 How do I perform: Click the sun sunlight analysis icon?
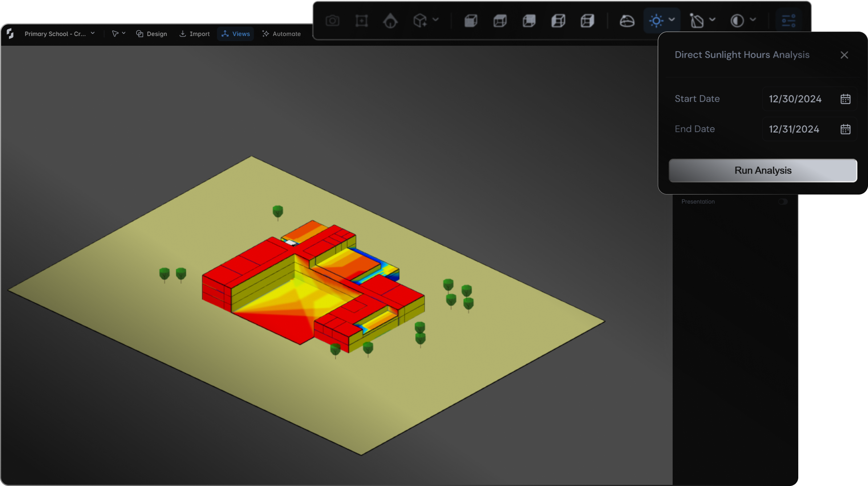pyautogui.click(x=656, y=21)
